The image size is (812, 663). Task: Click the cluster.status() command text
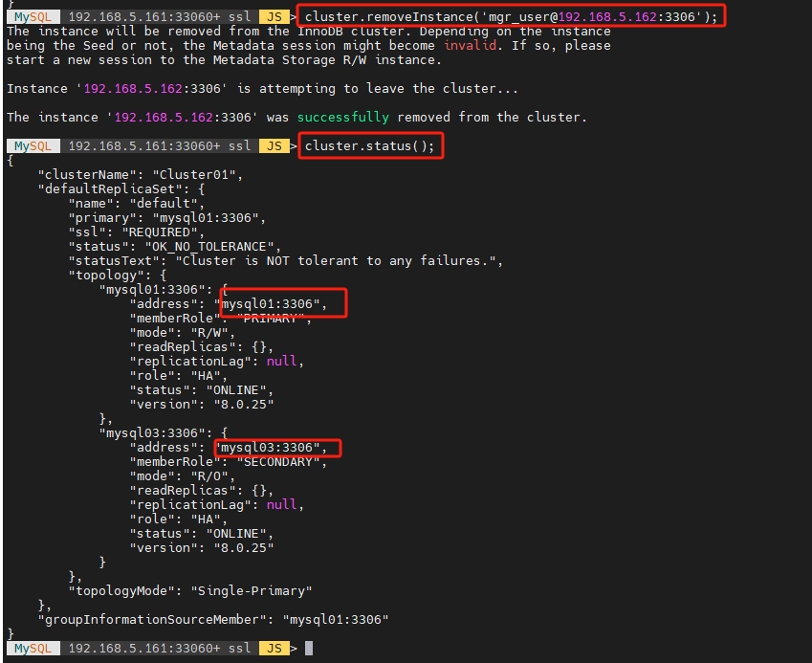370,145
